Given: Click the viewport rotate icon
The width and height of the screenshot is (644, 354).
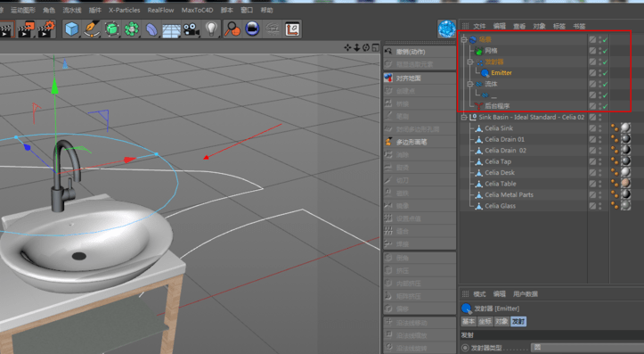Looking at the screenshot, I should pos(366,47).
